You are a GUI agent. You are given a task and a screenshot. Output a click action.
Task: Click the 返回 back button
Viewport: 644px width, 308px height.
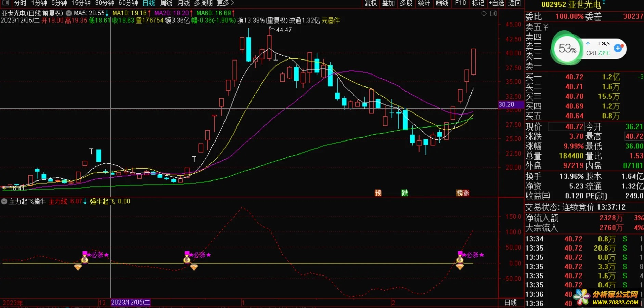[515, 3]
